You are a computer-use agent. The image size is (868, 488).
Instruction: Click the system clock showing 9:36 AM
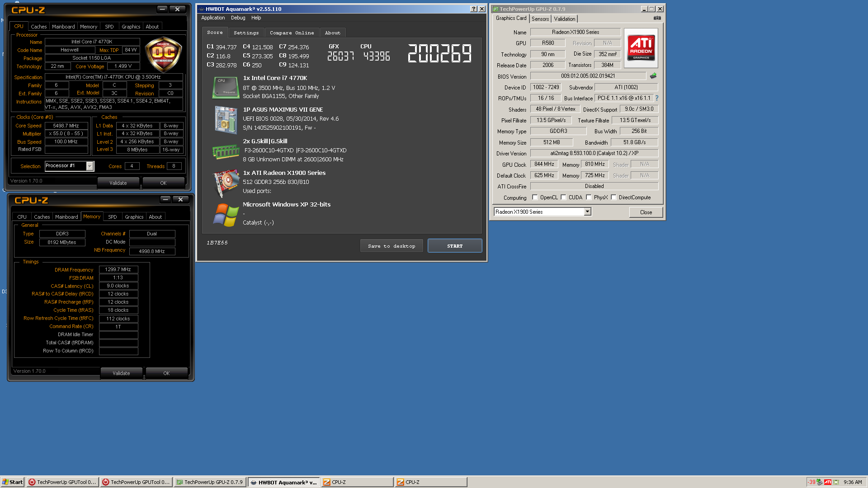[853, 482]
